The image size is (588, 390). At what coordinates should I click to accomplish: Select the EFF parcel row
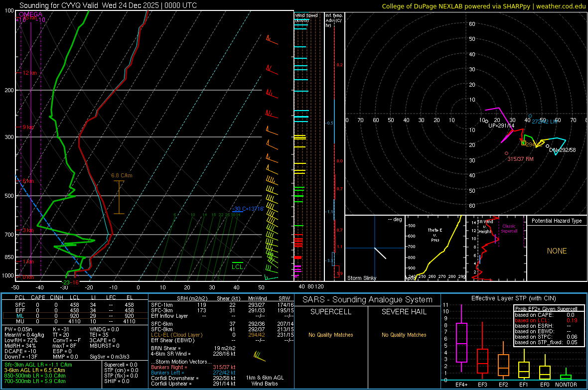[x=75, y=310]
